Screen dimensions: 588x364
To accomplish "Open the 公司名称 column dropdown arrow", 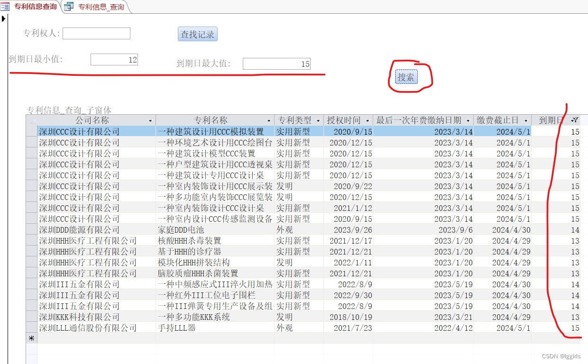I will (x=151, y=121).
